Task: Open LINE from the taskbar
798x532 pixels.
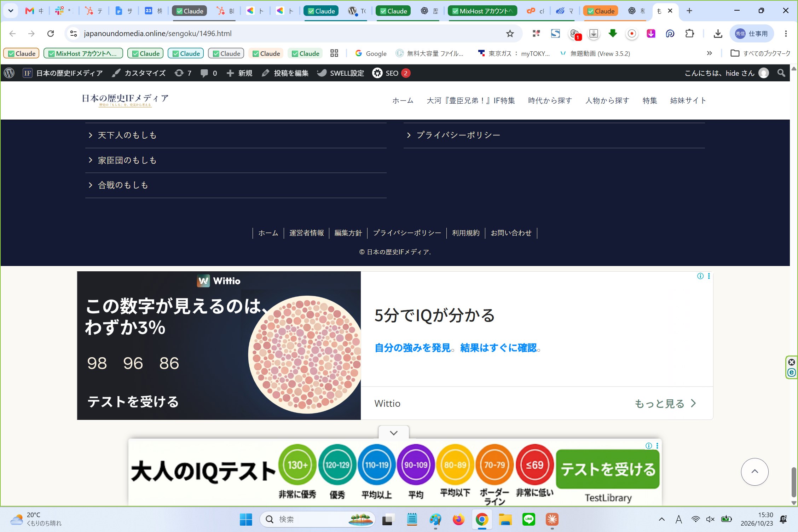Action: [529, 519]
